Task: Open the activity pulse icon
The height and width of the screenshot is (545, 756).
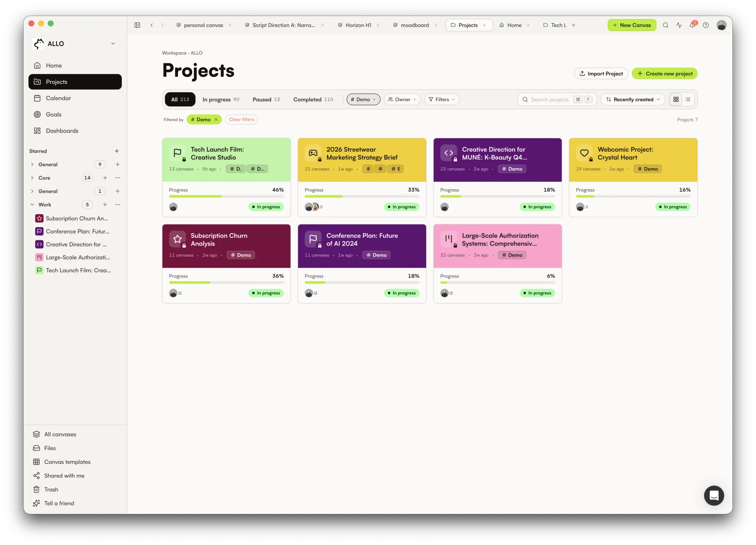Action: 679,25
